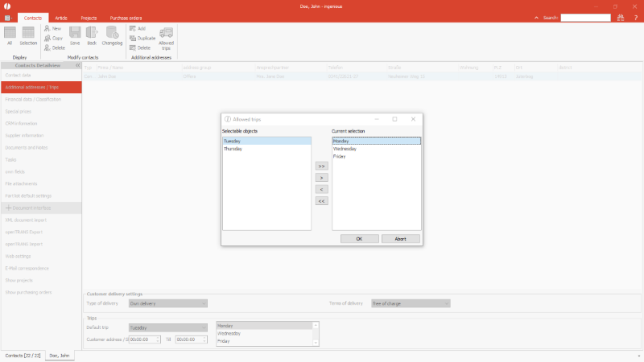644x362 pixels.
Task: Click New in Modify contacts group
Action: click(x=53, y=28)
